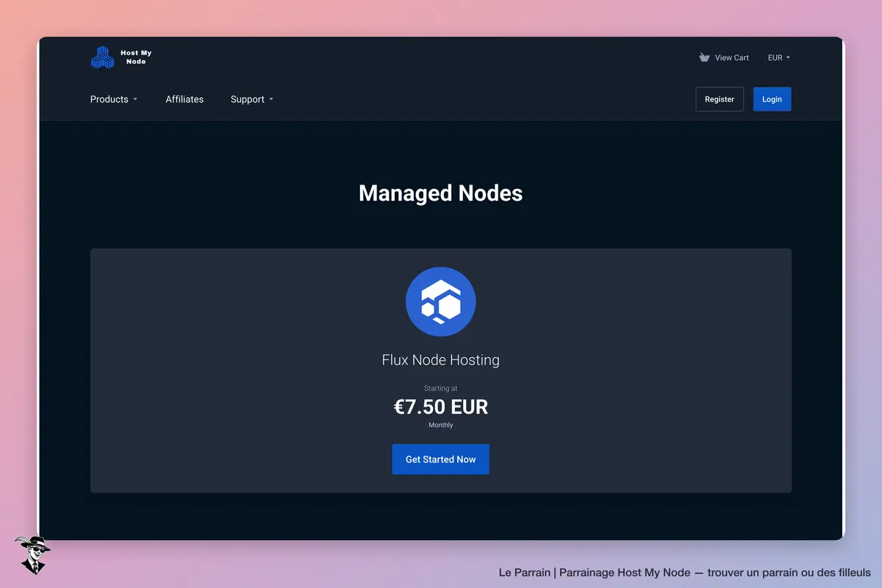882x588 pixels.
Task: Expand the Products menu
Action: pyautogui.click(x=114, y=99)
